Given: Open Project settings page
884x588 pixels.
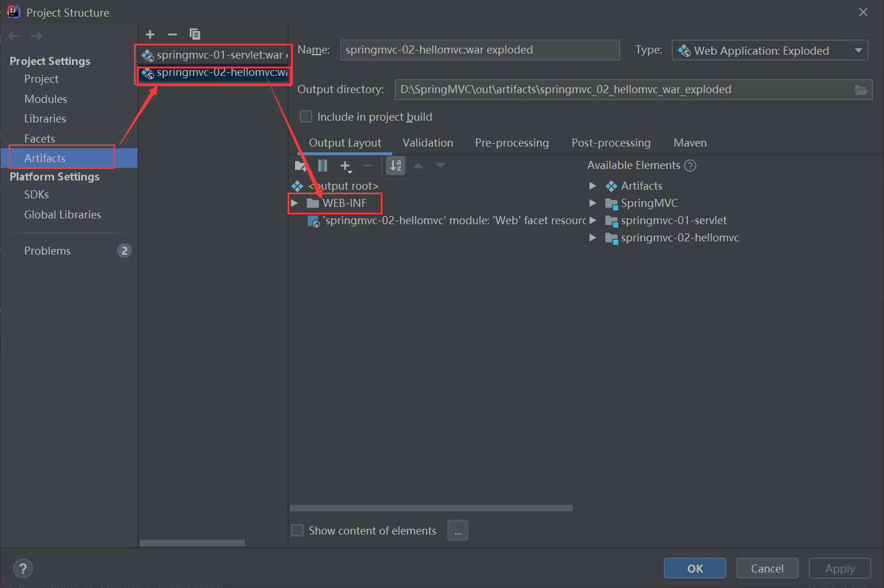Looking at the screenshot, I should click(41, 79).
